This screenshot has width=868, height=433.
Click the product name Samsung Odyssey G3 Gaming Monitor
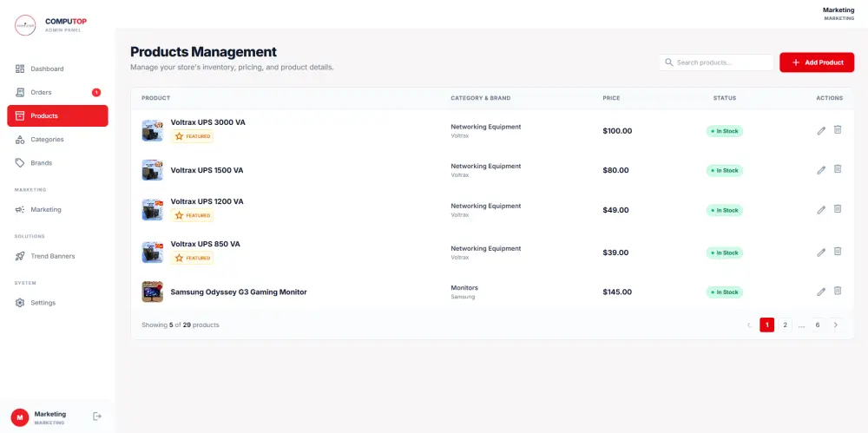coord(239,292)
